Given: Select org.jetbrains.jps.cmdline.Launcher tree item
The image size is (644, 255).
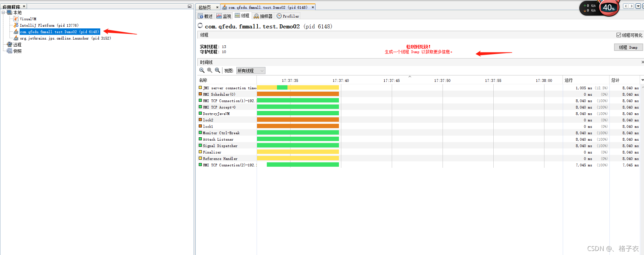Looking at the screenshot, I should tap(65, 38).
